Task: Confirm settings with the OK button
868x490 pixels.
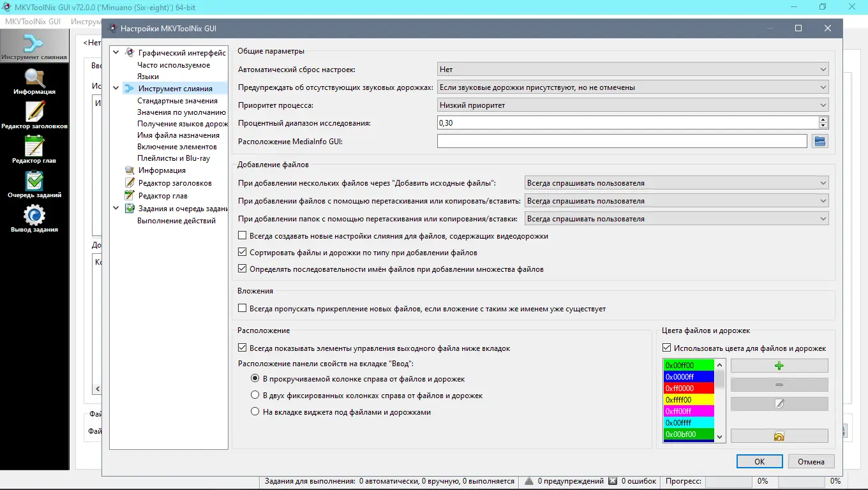Action: pos(759,461)
